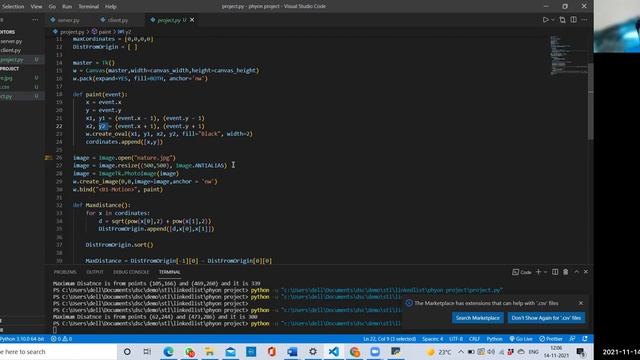Click the Windows taskbar search box
Viewport: 640px width, 360px height.
(58, 352)
